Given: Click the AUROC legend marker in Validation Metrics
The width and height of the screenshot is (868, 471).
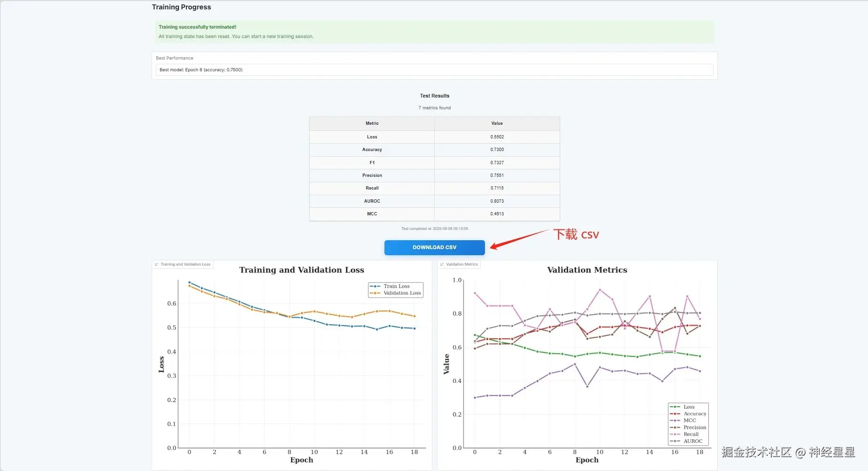Looking at the screenshot, I should coord(675,441).
